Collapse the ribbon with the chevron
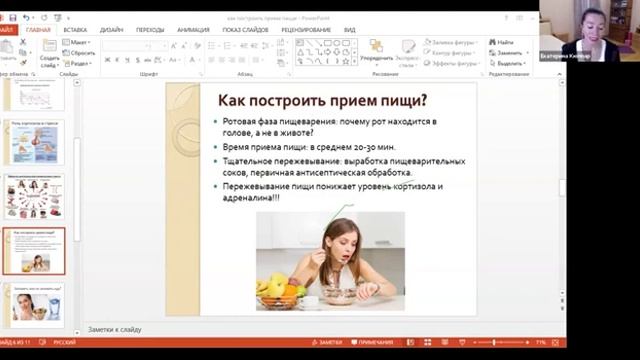 point(560,74)
